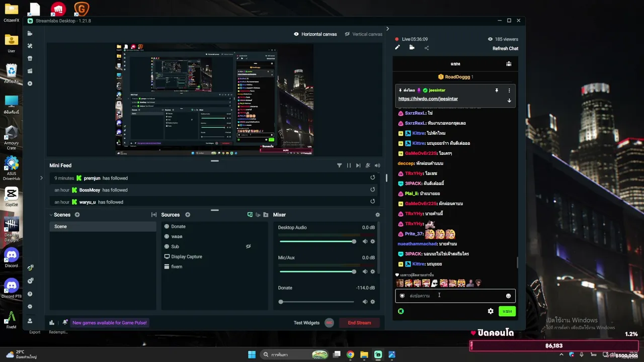Edit stream info with pencil icon
The width and height of the screenshot is (644, 362).
tap(397, 48)
